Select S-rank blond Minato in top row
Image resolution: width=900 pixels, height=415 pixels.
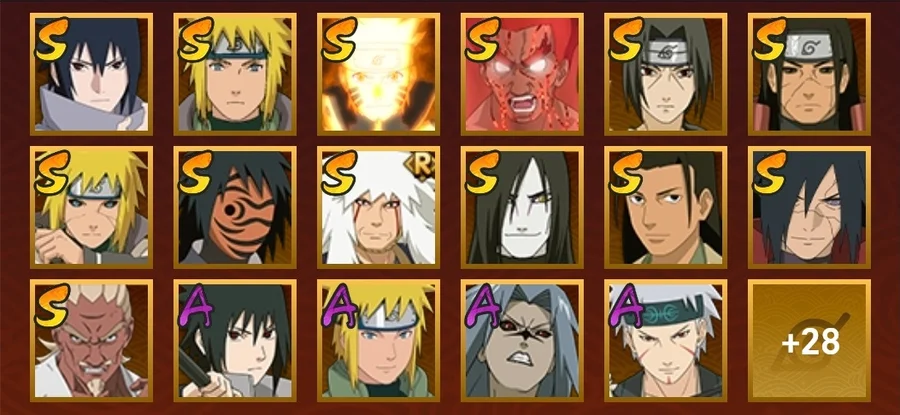235,74
